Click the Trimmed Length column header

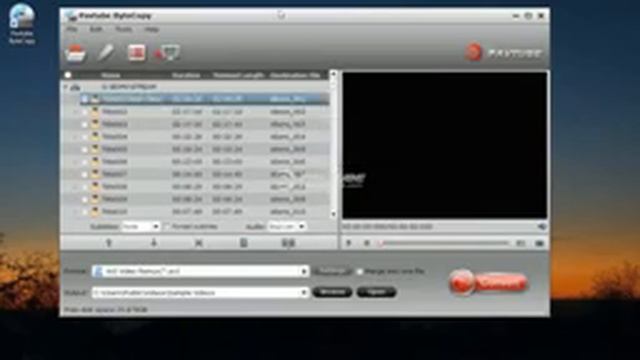coord(238,75)
